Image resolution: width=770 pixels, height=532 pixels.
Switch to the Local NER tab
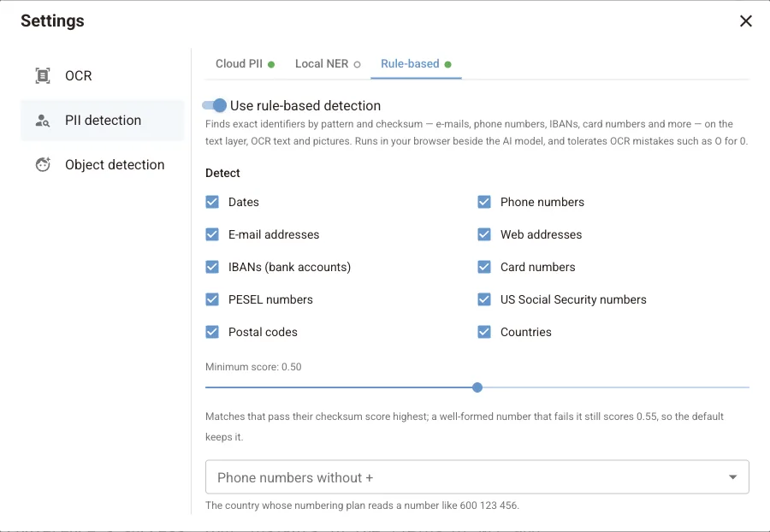[328, 64]
